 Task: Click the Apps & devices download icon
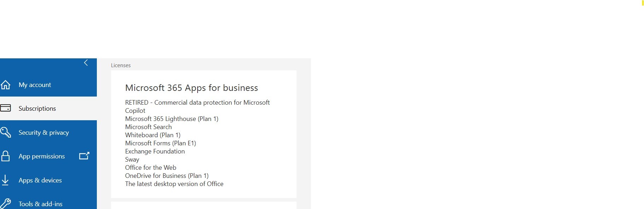(6, 180)
